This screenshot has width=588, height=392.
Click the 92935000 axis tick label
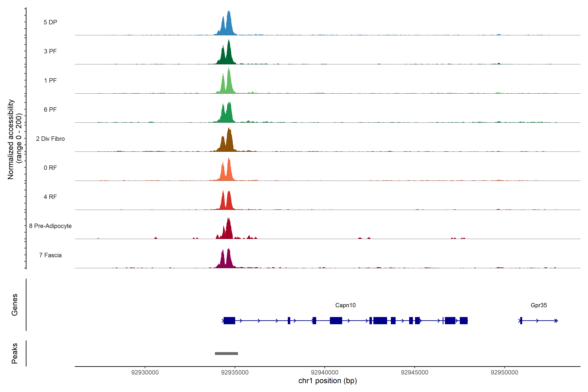[235, 372]
